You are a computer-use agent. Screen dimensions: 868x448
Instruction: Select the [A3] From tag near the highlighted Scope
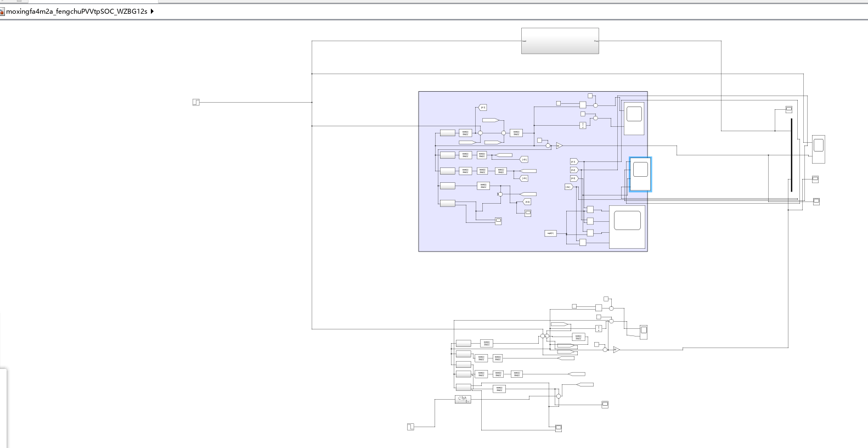coord(573,178)
